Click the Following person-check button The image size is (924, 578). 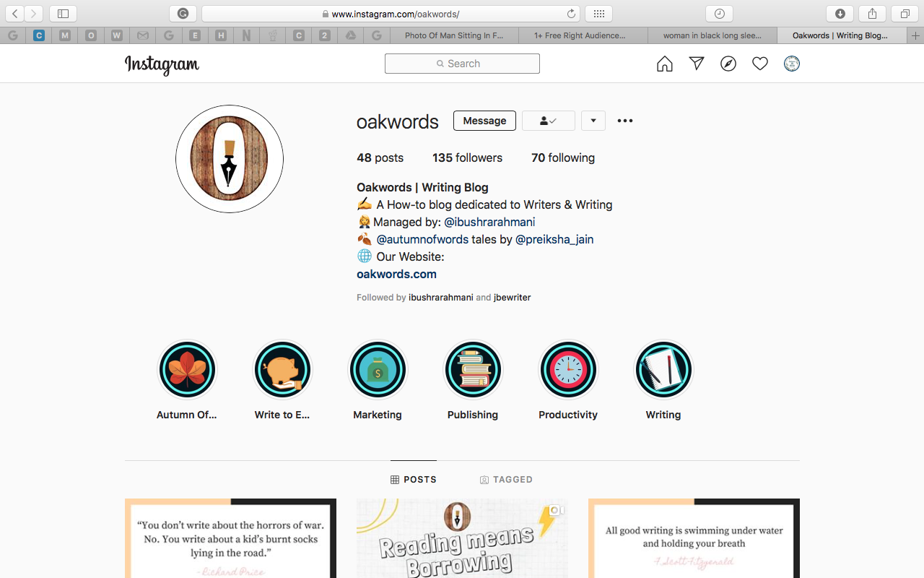pos(549,121)
